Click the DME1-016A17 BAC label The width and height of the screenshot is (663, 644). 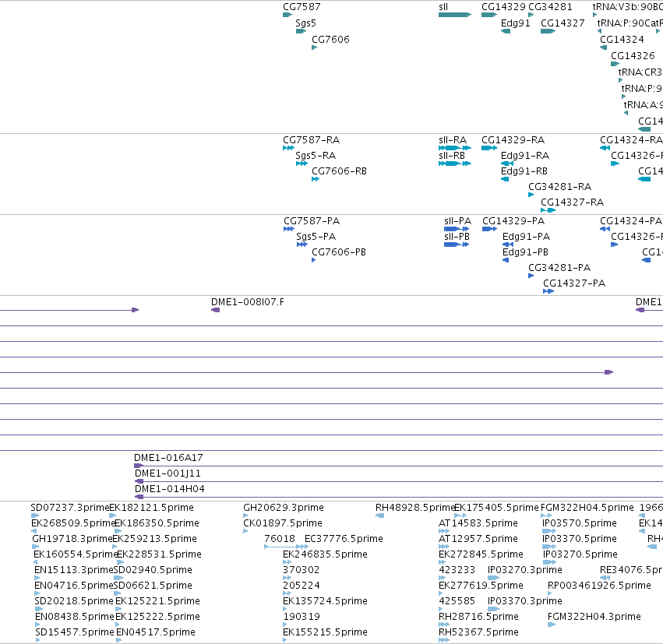[168, 458]
